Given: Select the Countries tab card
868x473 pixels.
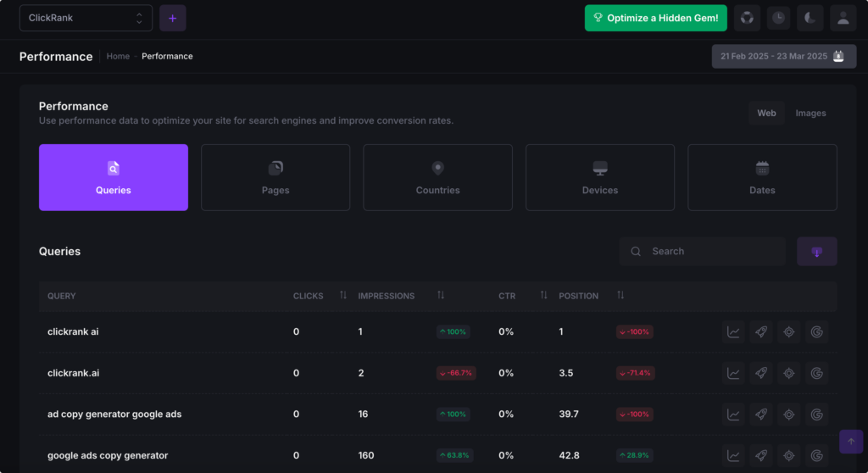Looking at the screenshot, I should tap(437, 177).
